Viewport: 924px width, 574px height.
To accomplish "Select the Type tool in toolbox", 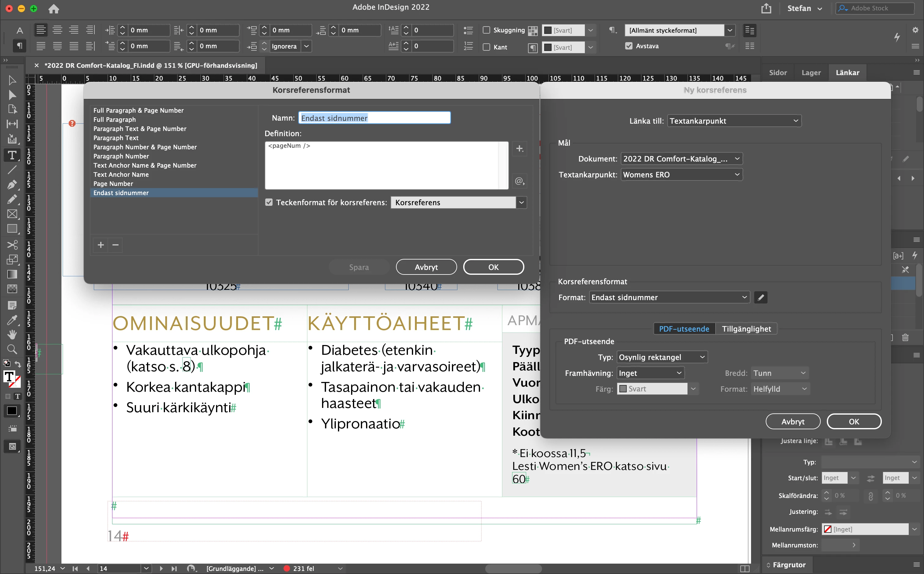I will 12,155.
